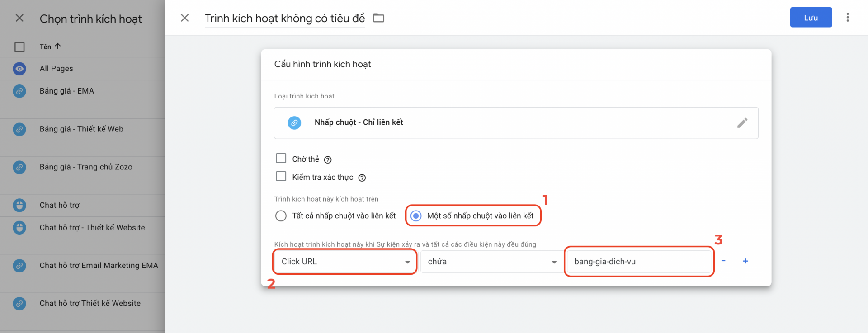Select Bảng giá - Thiết kế Web trigger
This screenshot has width=868, height=333.
(82, 129)
